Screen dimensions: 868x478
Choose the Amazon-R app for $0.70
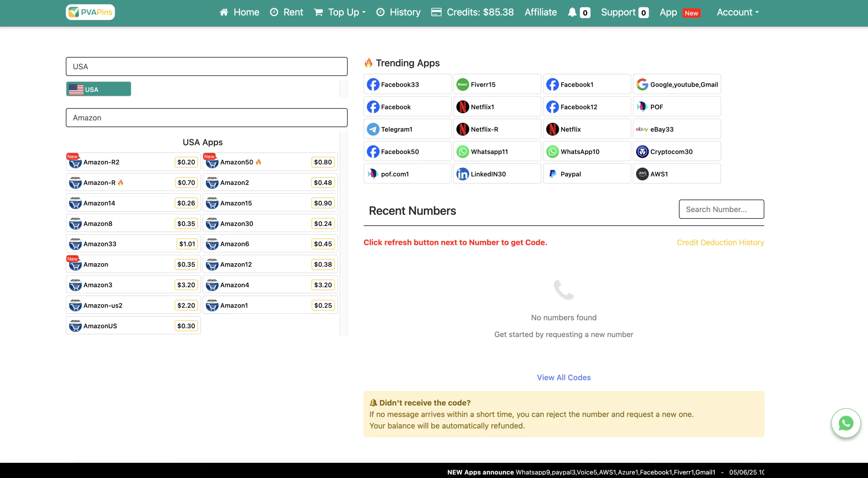point(133,183)
